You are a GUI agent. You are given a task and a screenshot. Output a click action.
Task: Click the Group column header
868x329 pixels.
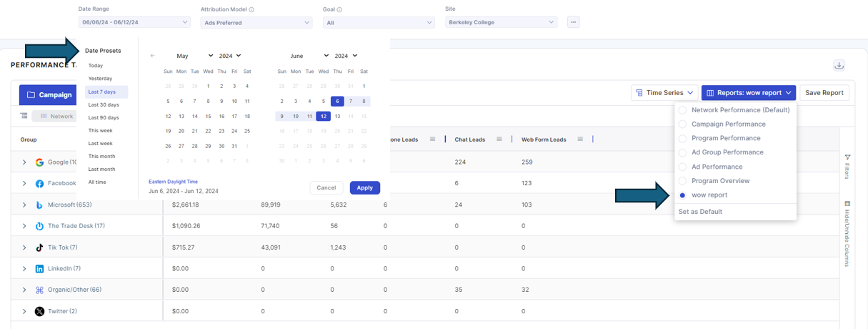tap(29, 139)
